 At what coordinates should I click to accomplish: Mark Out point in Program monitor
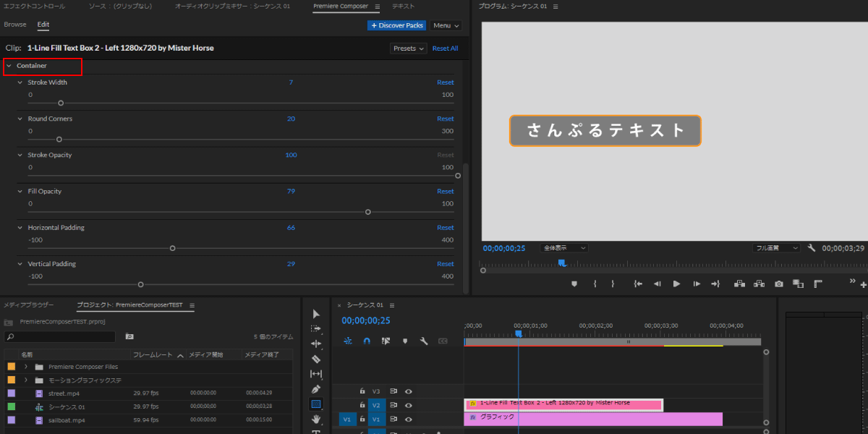pyautogui.click(x=613, y=284)
